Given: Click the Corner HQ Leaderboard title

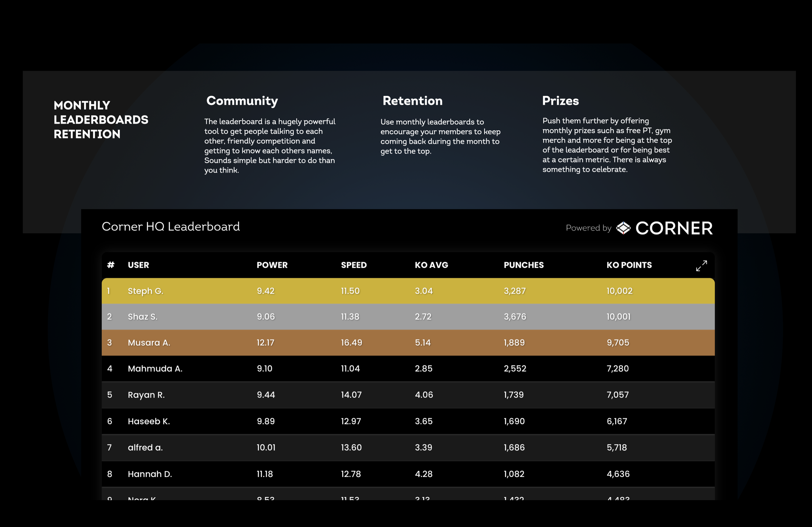Looking at the screenshot, I should click(171, 227).
